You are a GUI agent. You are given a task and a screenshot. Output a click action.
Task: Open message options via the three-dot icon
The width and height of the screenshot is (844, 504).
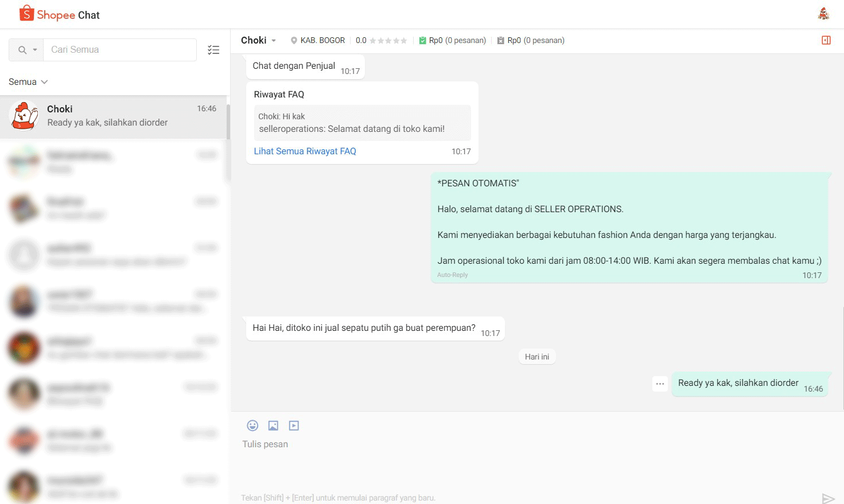tap(660, 384)
